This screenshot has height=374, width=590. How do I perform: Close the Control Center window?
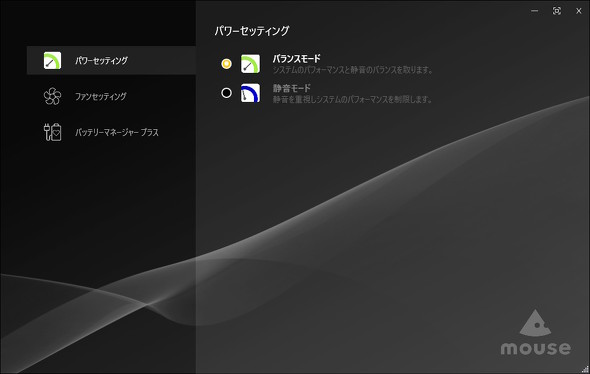[579, 11]
